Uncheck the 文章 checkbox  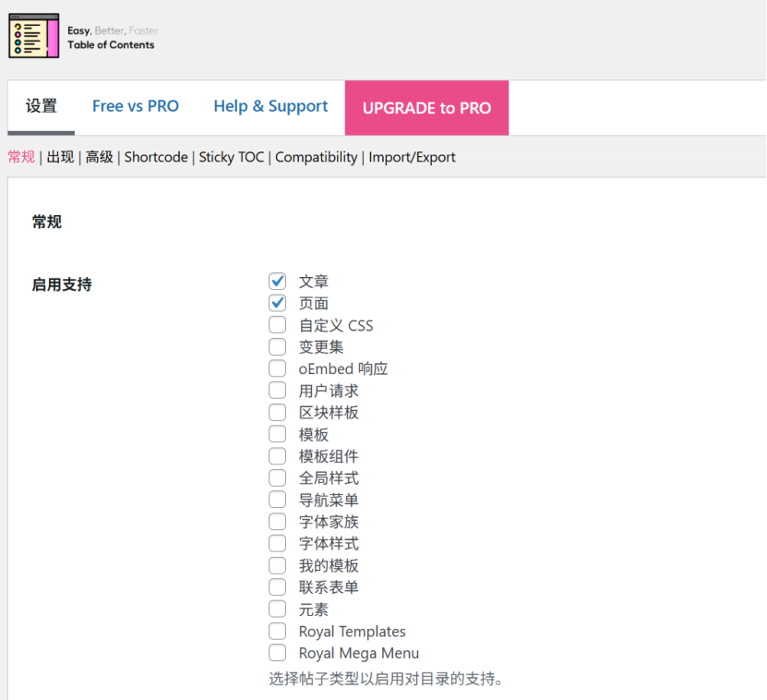click(x=277, y=281)
